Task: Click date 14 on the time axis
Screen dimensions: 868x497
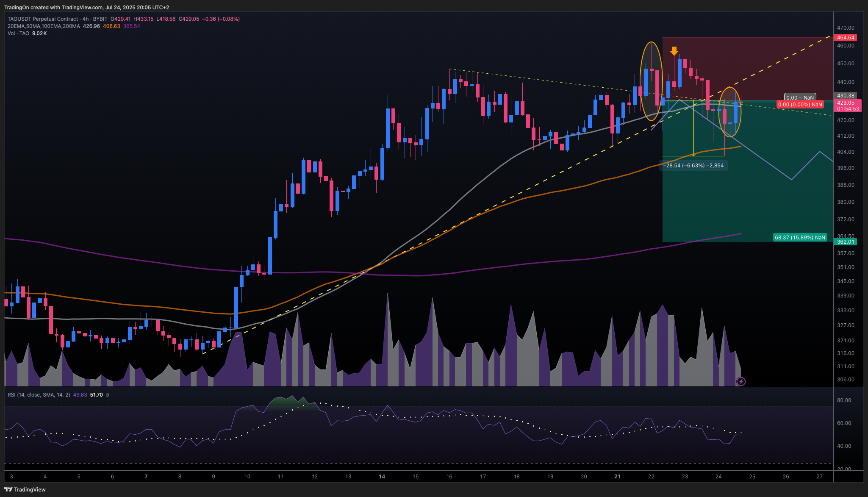Action: (x=382, y=477)
